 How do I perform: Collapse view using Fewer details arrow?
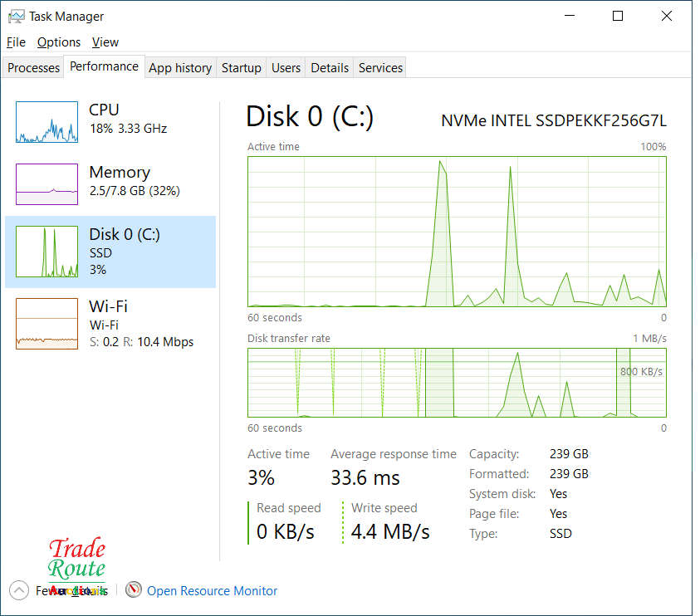(x=18, y=590)
